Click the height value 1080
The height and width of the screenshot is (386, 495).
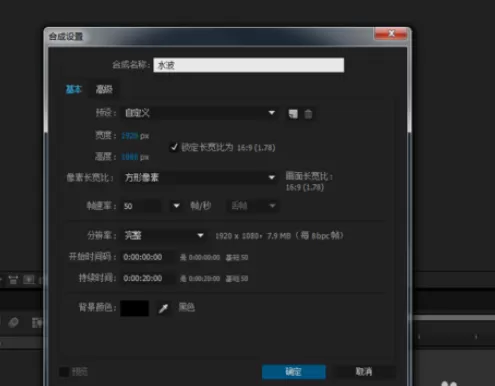[x=130, y=157]
